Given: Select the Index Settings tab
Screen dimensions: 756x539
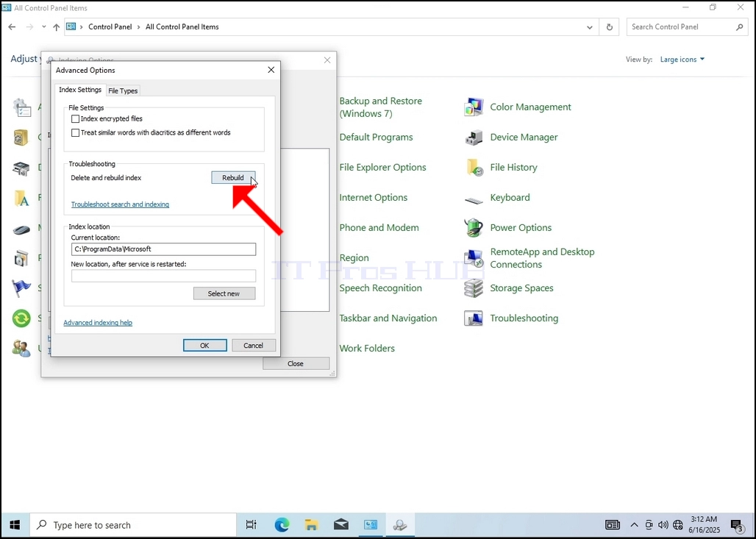Looking at the screenshot, I should pyautogui.click(x=80, y=90).
